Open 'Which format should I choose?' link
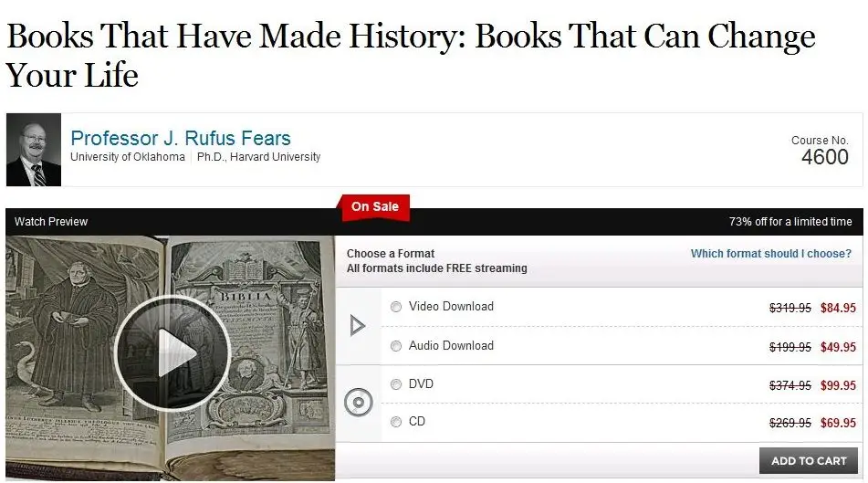The height and width of the screenshot is (483, 868). [x=771, y=254]
